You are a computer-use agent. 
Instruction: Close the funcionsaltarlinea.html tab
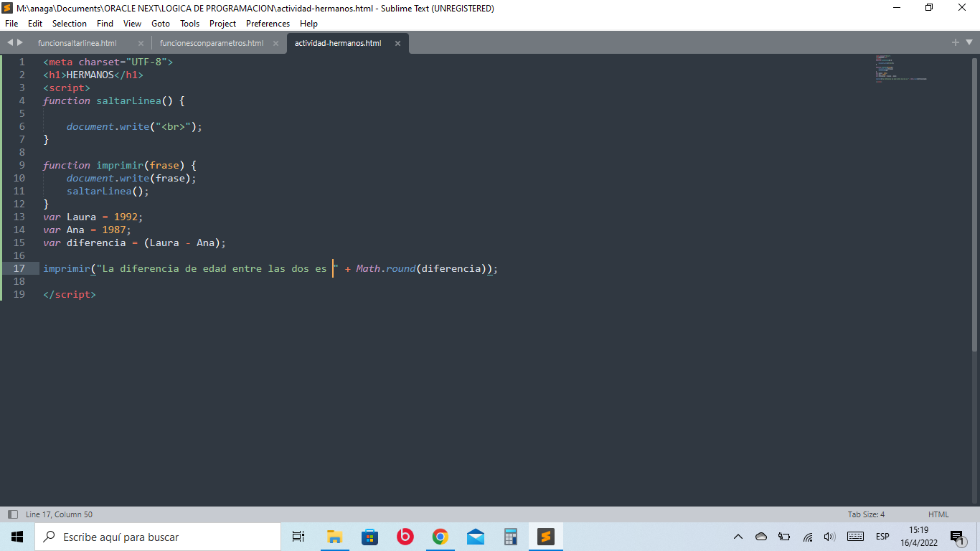click(141, 43)
